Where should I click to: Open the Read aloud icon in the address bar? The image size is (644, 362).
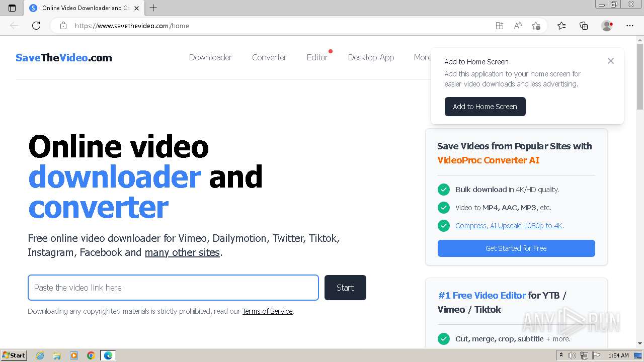click(x=518, y=26)
